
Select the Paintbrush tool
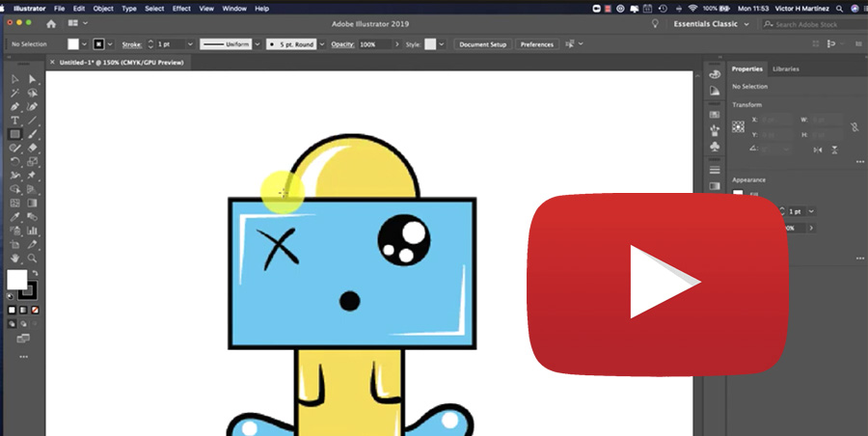[32, 134]
